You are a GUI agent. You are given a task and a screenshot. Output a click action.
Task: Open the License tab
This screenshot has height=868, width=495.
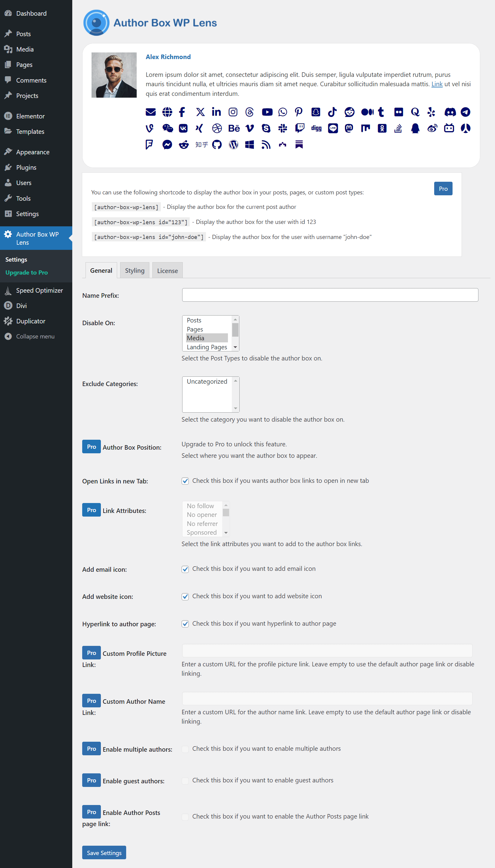[x=167, y=270]
